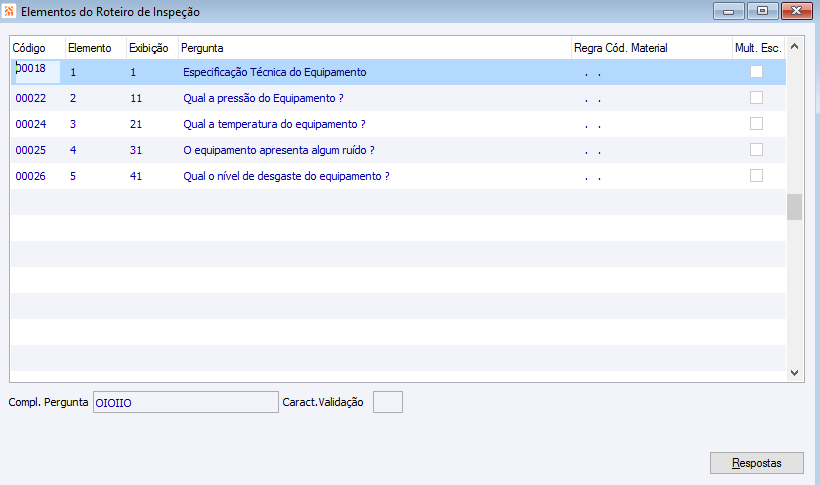Click the Elemento column header

96,48
